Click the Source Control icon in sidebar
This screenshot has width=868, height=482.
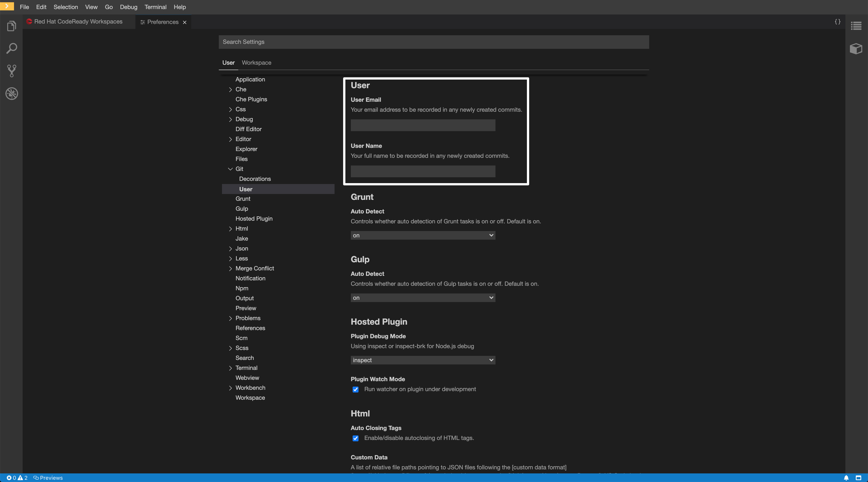click(12, 71)
